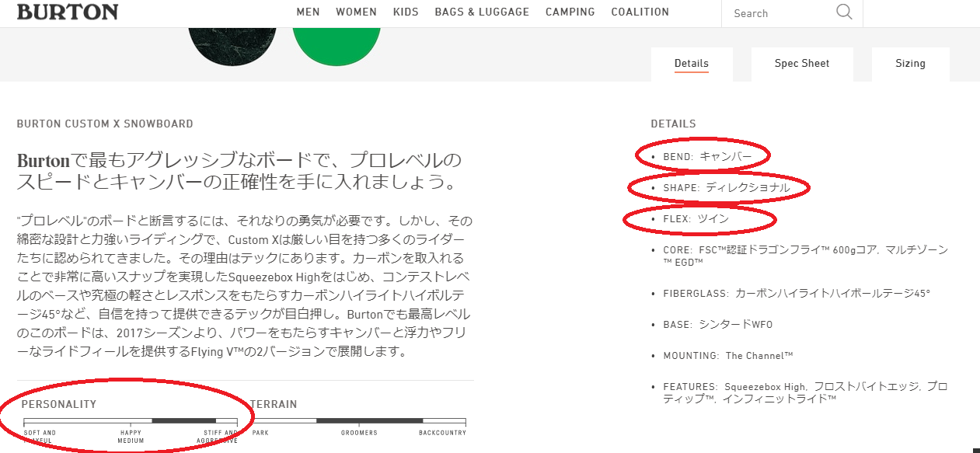Click the SHAPE: ディレクショナル detail line
The height and width of the screenshot is (453, 980).
pos(727,187)
